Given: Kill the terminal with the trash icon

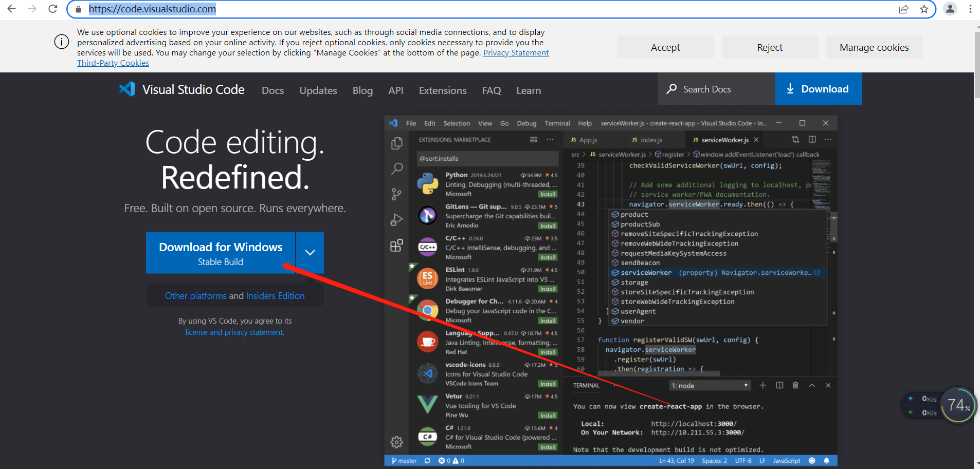Looking at the screenshot, I should click(794, 385).
